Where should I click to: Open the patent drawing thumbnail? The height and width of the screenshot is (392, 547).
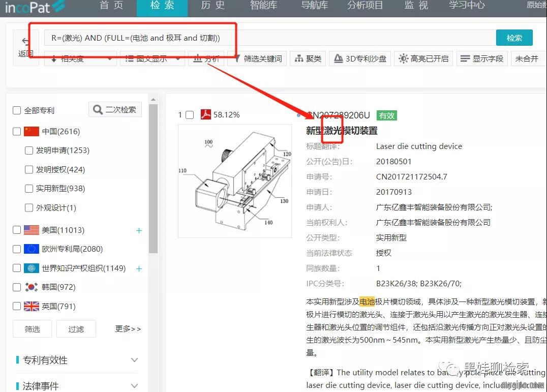[x=235, y=181]
